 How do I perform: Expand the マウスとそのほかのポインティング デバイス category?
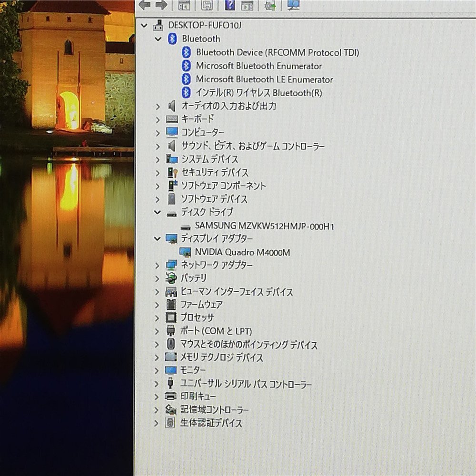click(x=157, y=345)
